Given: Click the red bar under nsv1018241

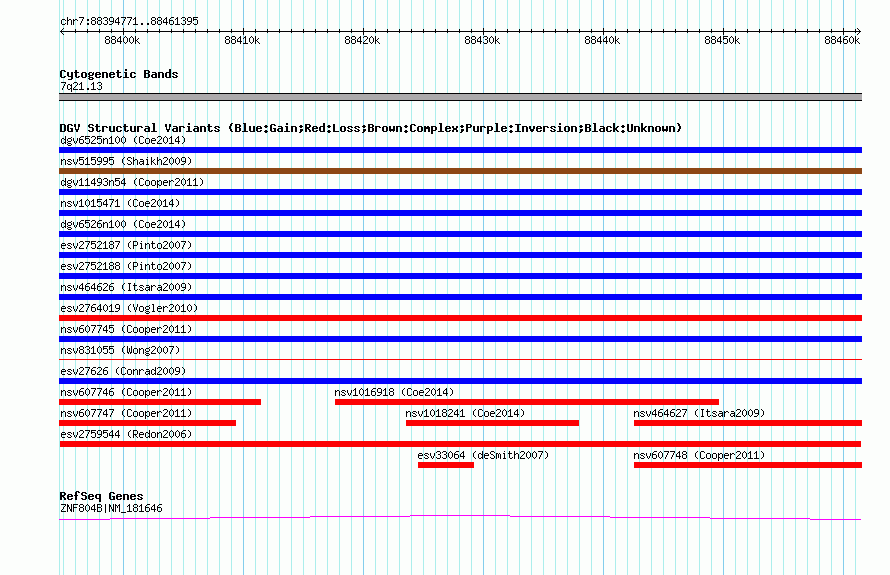Looking at the screenshot, I should pos(492,423).
